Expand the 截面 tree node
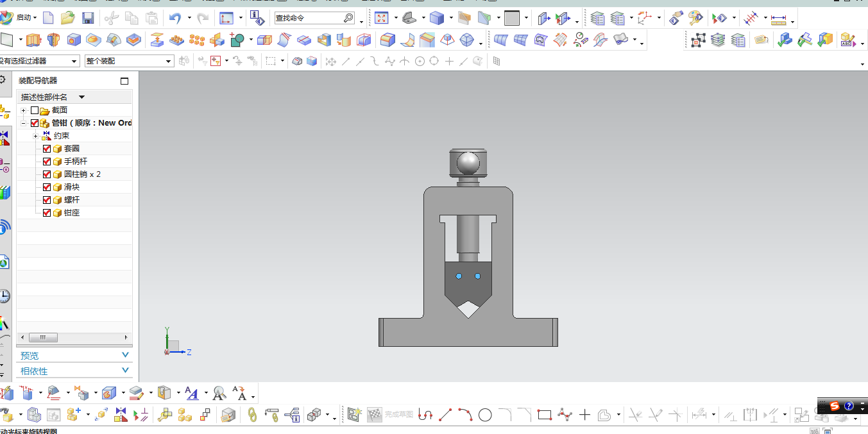This screenshot has height=434, width=868. [x=24, y=110]
